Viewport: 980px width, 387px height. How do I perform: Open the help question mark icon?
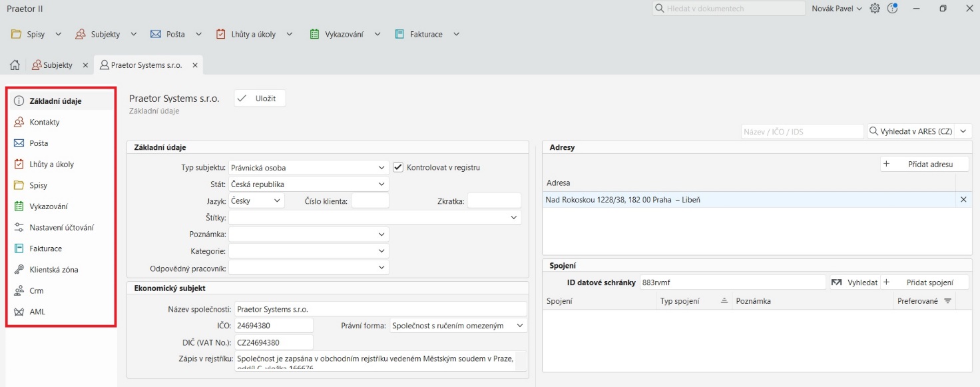pyautogui.click(x=893, y=9)
